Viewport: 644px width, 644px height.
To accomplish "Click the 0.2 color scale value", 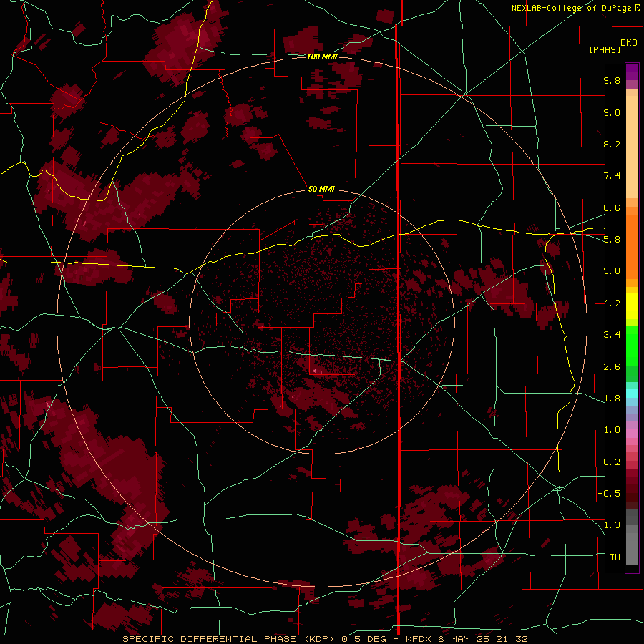I will (x=612, y=462).
